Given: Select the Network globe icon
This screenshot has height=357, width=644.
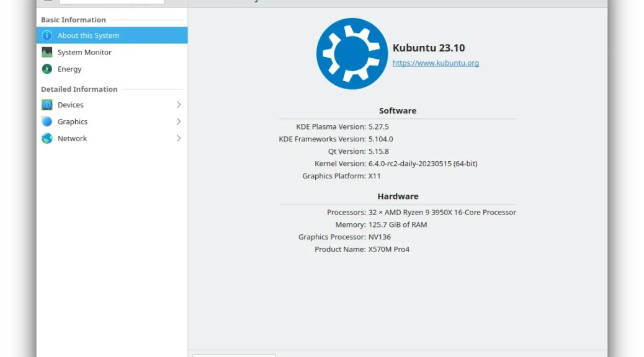Looking at the screenshot, I should coord(47,138).
